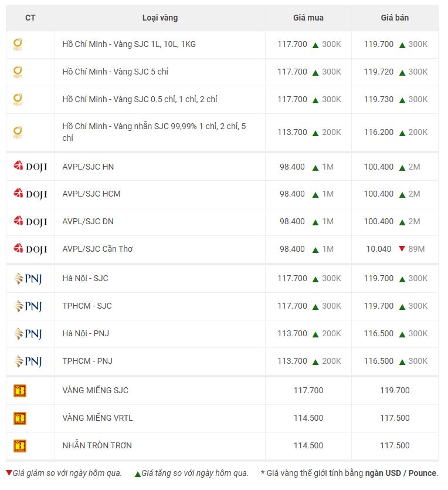Click the SJC logo in the Vàng SJC 0.5 chỉ row

(18, 99)
